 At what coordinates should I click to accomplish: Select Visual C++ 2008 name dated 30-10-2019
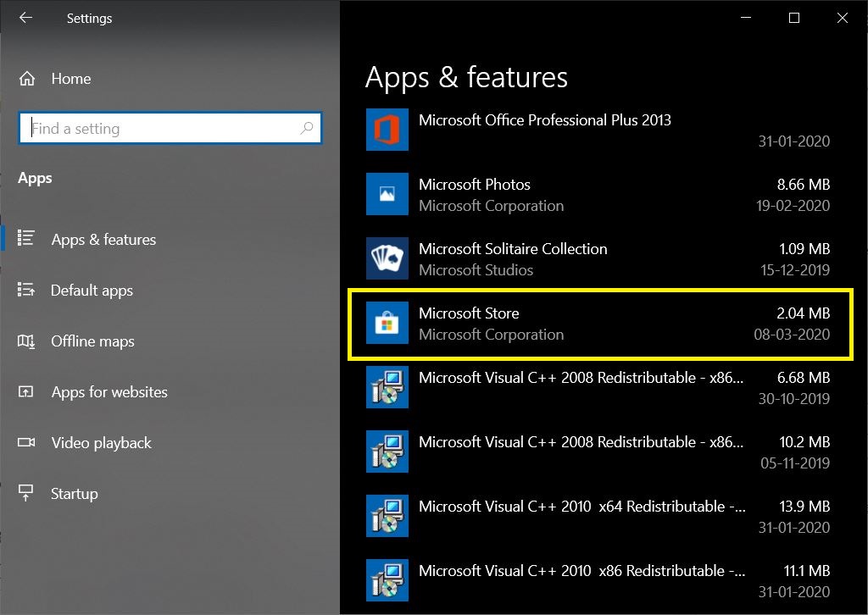tap(581, 377)
